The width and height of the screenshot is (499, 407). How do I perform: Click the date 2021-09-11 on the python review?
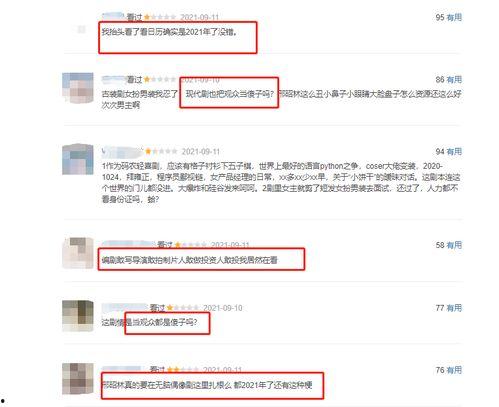click(x=201, y=152)
